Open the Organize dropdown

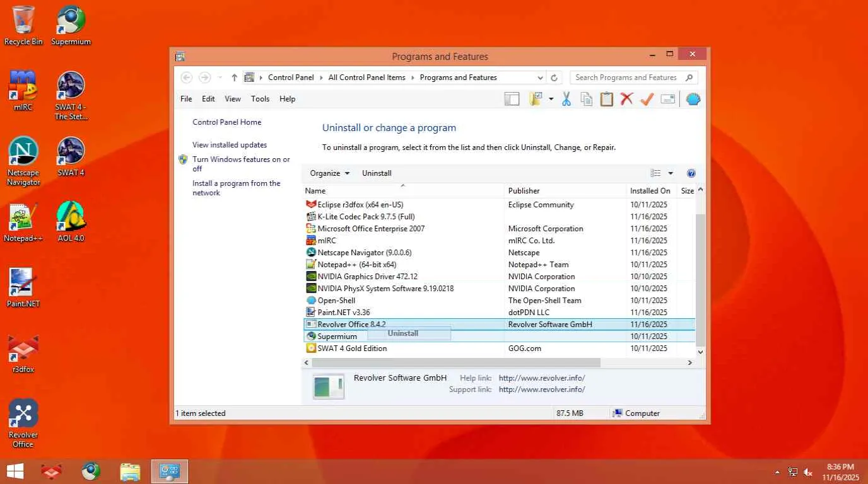(329, 173)
